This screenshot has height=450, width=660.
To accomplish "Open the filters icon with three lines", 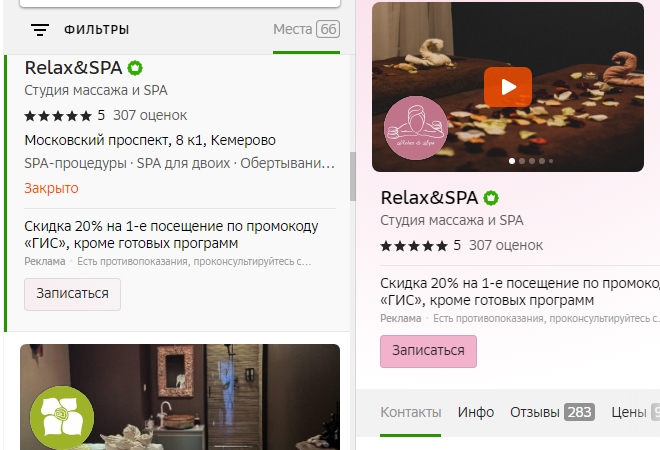I will click(40, 29).
